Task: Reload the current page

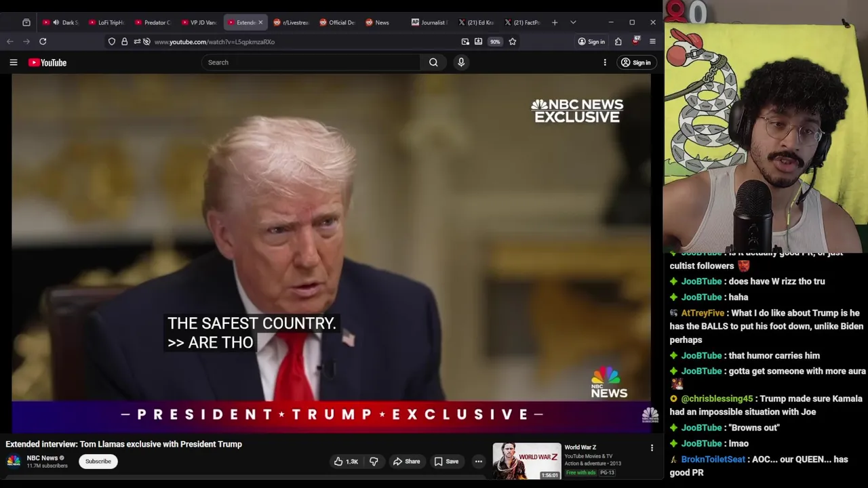Action: coord(43,41)
